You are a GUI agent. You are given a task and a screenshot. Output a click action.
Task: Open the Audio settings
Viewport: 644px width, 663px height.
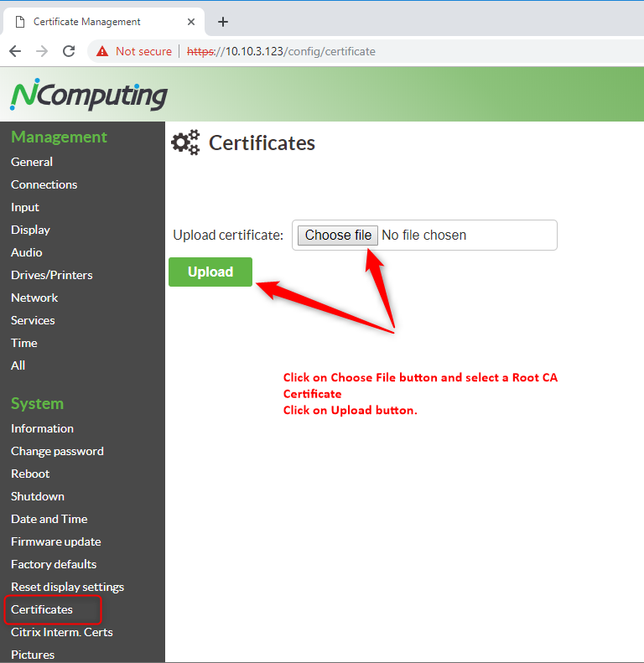(x=27, y=252)
